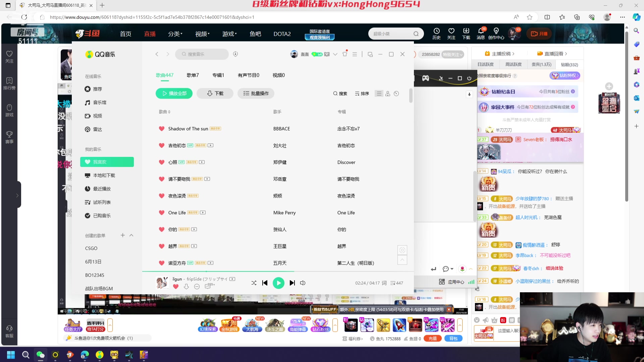Toggle the heart on Shadow of The sun
Viewport: 644px width, 362px height.
click(x=162, y=129)
